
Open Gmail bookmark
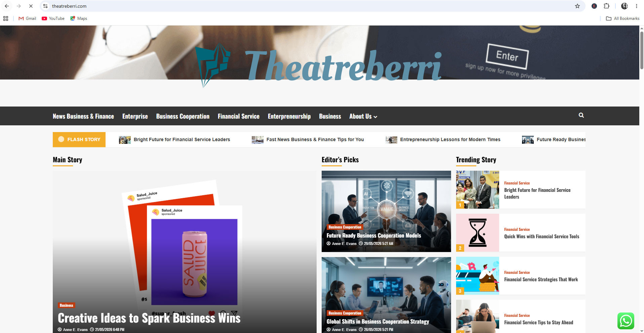pyautogui.click(x=27, y=18)
